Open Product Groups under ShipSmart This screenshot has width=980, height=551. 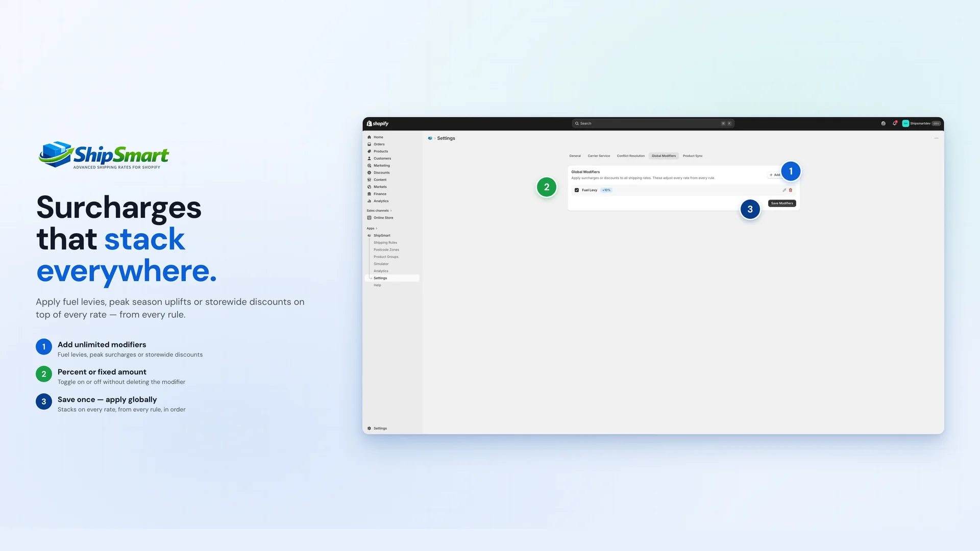pyautogui.click(x=386, y=257)
